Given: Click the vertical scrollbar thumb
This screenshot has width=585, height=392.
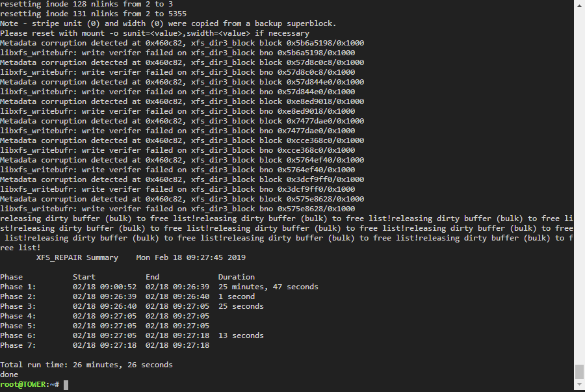Looking at the screenshot, I should 579,371.
